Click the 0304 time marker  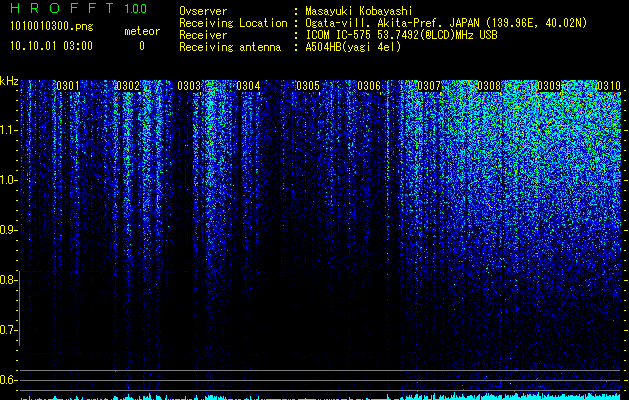click(x=248, y=86)
